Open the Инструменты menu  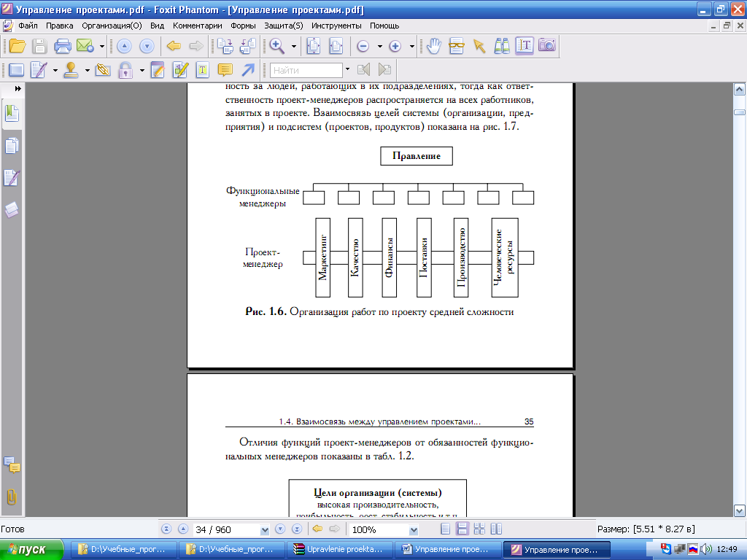336,26
